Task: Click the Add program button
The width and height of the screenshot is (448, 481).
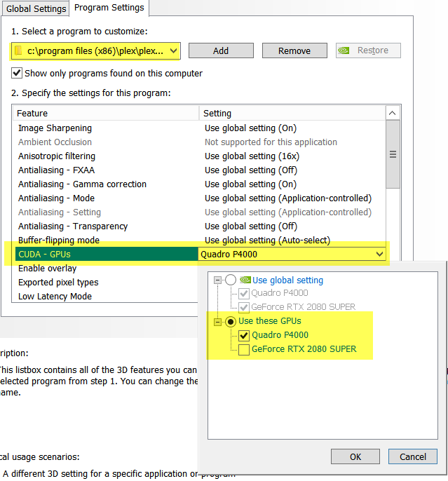Action: pyautogui.click(x=221, y=50)
